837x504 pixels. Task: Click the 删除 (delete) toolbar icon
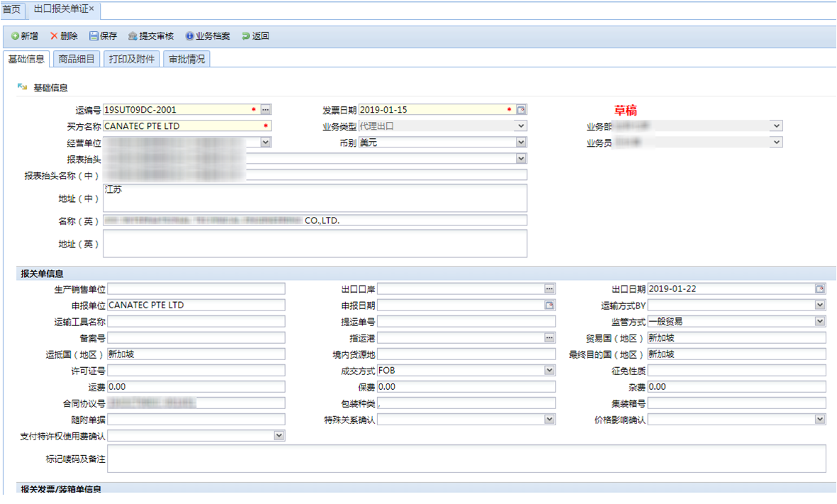(x=54, y=36)
